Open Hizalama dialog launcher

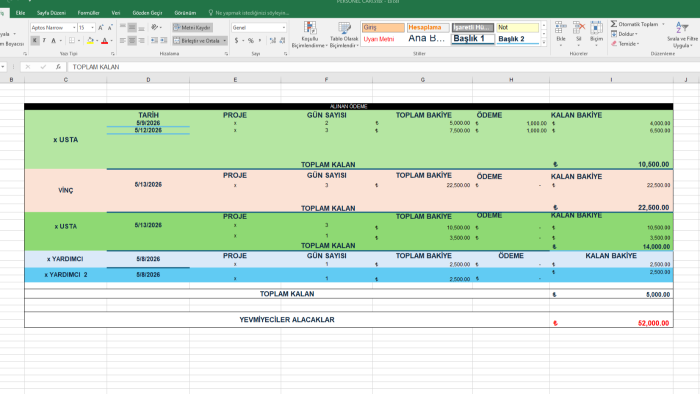[226, 54]
